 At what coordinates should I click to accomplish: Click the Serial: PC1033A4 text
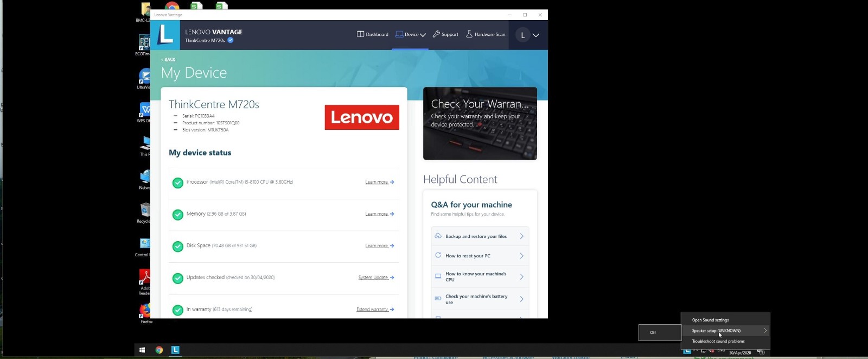[x=199, y=116]
